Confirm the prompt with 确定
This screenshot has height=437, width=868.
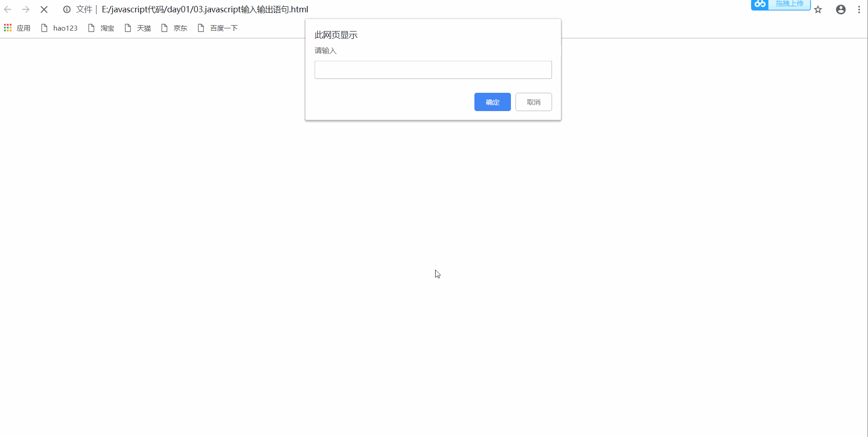pos(492,102)
